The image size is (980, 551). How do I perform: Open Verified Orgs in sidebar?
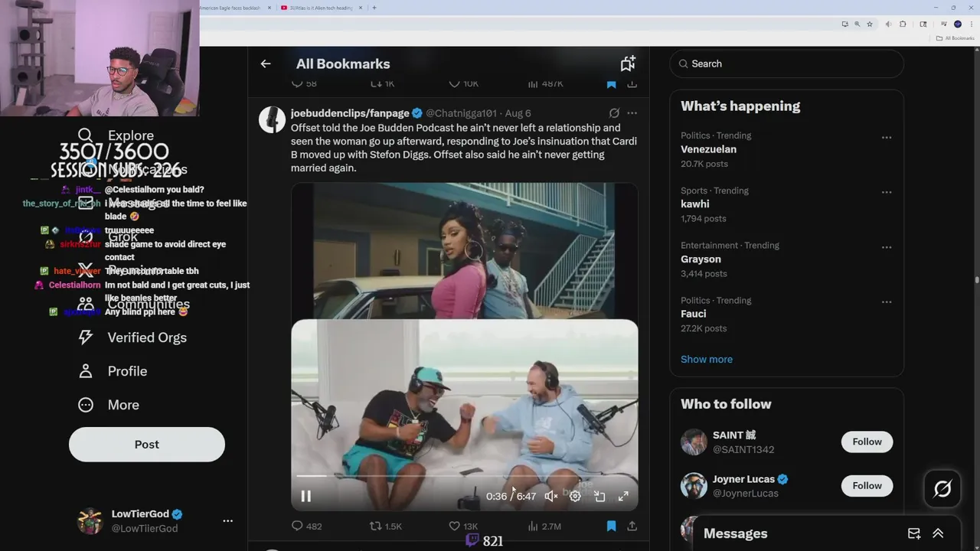132,337
